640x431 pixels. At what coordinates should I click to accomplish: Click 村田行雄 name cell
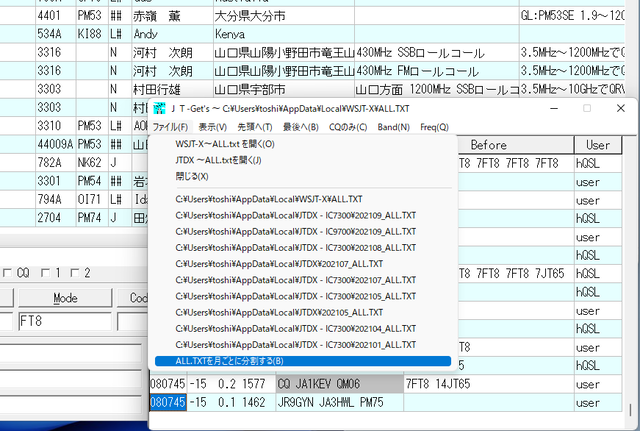[x=172, y=89]
